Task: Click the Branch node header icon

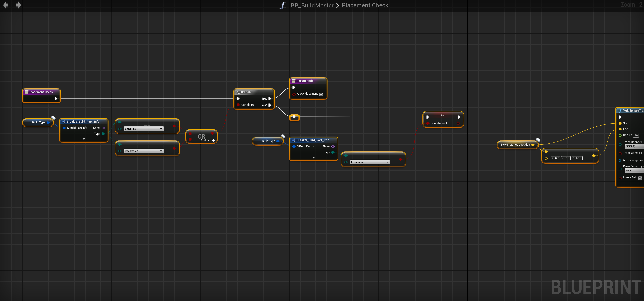Action: [x=238, y=92]
